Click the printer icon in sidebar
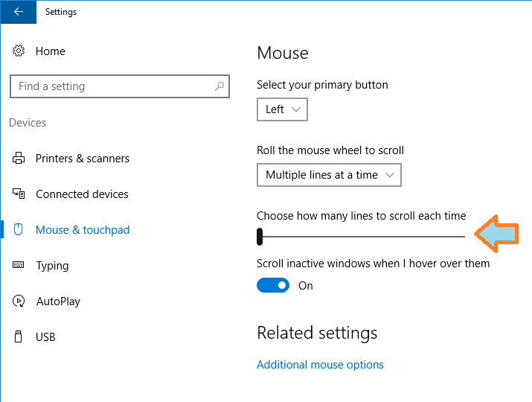The width and height of the screenshot is (532, 402). 19,159
